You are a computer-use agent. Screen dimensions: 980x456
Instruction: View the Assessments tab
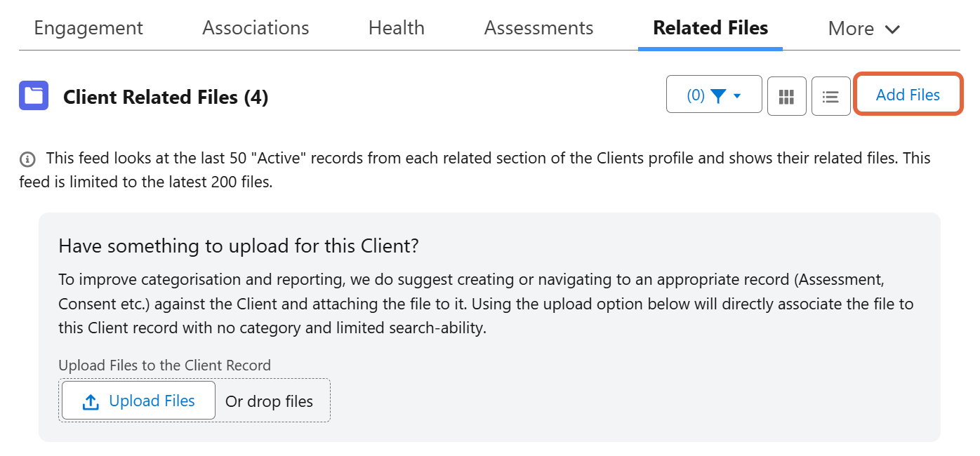click(538, 28)
